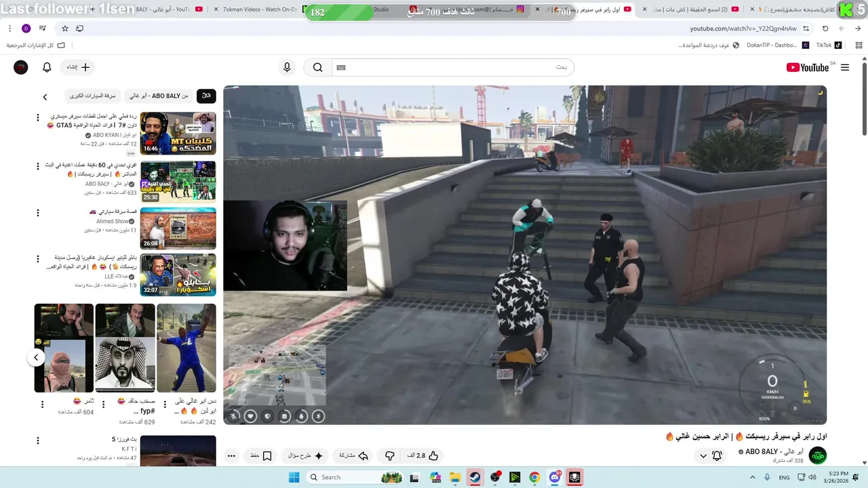Expand the subscription options chevron
Screen dimensions: 868x488
(703, 455)
